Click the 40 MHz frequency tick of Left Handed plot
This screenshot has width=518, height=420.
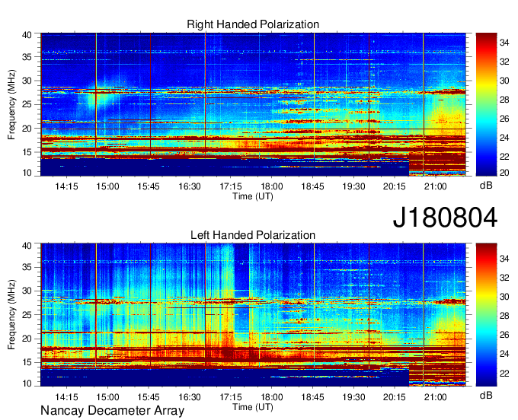point(27,246)
